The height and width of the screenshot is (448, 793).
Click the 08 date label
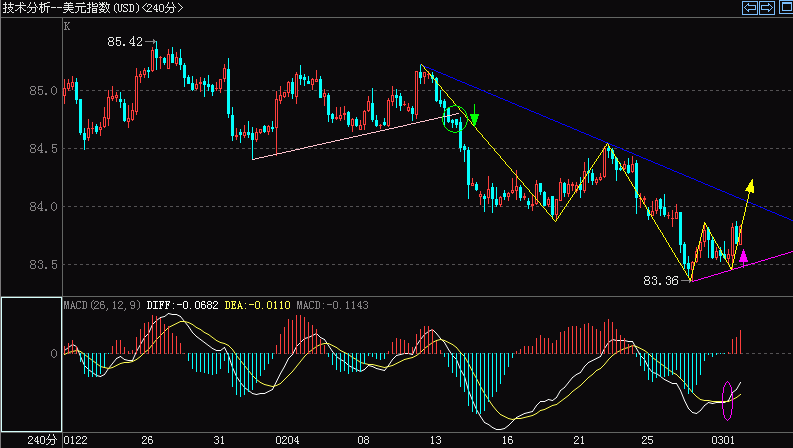click(363, 440)
